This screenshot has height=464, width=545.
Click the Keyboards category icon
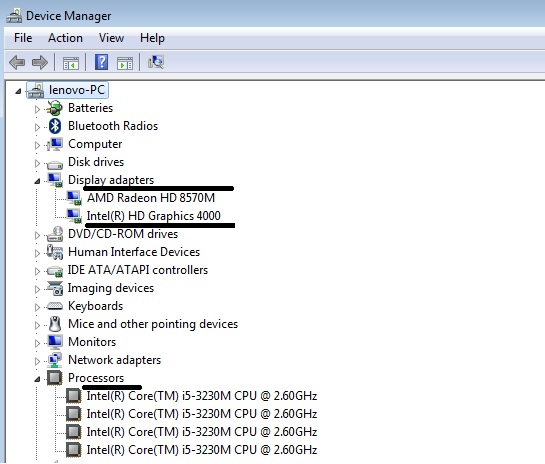pos(55,306)
